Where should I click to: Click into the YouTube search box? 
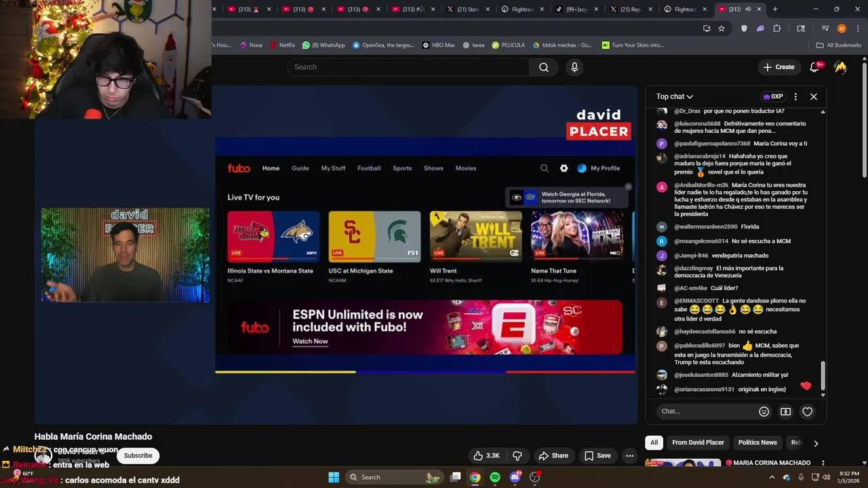[408, 67]
